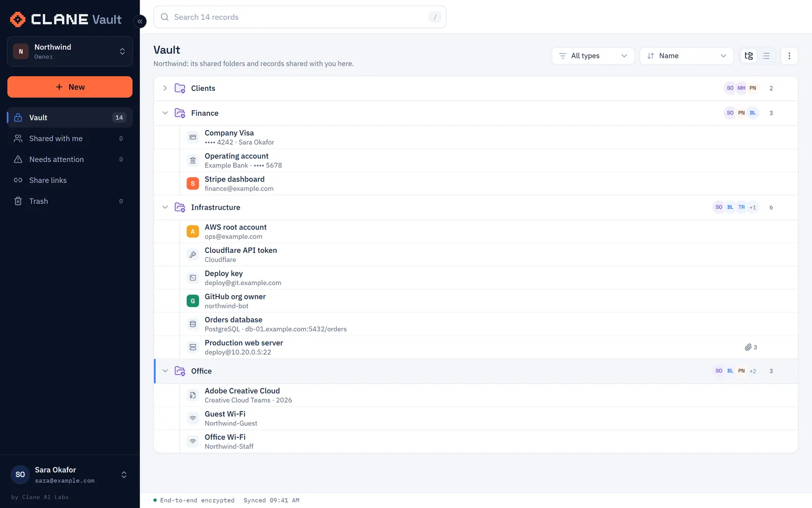812x508 pixels.
Task: Open the Name sort dropdown
Action: 687,56
